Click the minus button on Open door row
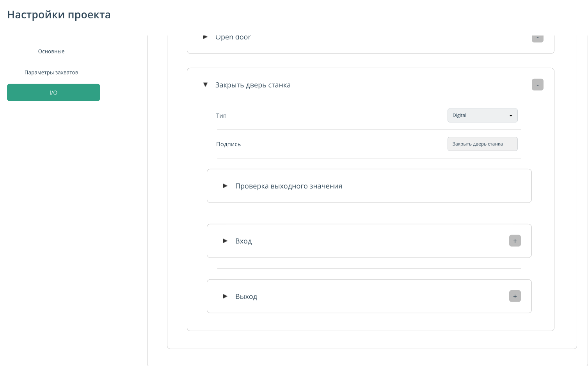The width and height of the screenshot is (588, 366). pos(537,38)
